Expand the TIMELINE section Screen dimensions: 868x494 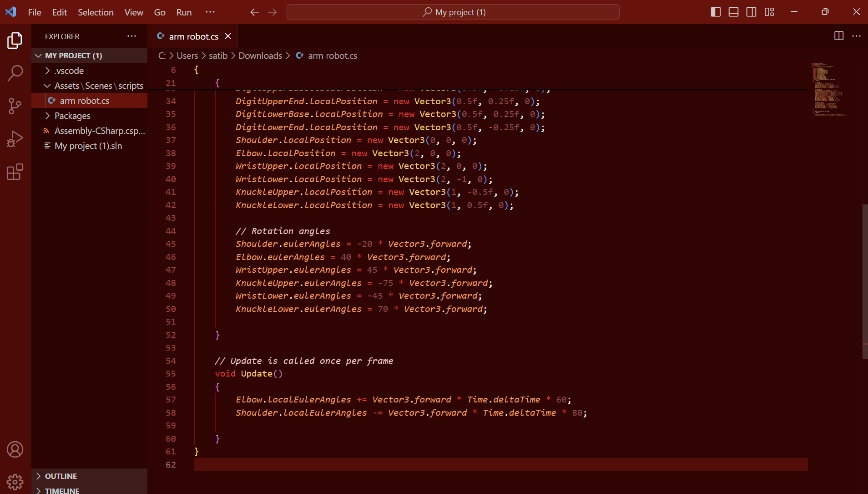coord(89,490)
